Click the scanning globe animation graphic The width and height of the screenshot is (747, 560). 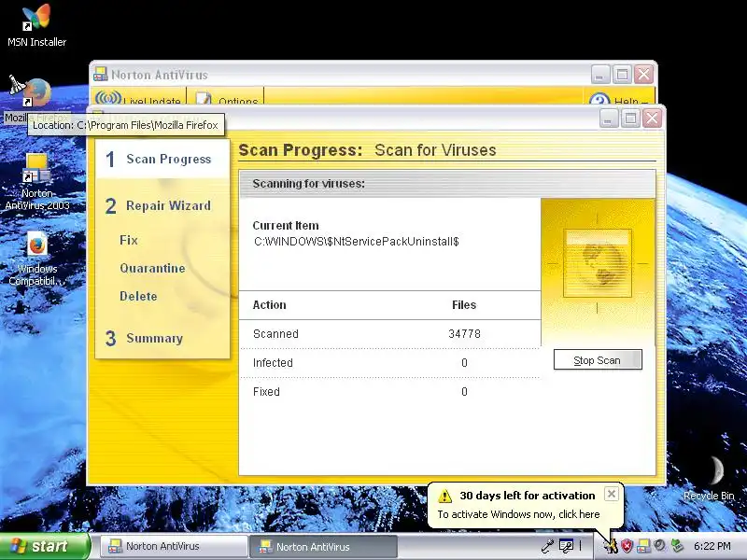[x=598, y=263]
